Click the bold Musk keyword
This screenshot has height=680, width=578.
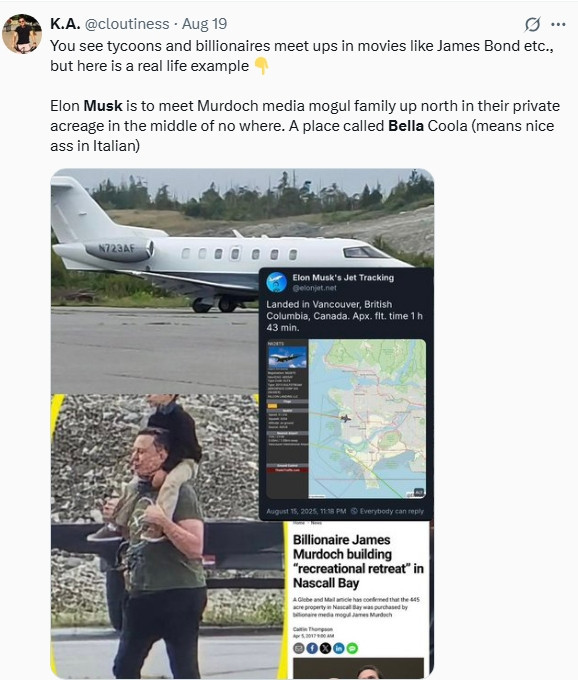(103, 106)
